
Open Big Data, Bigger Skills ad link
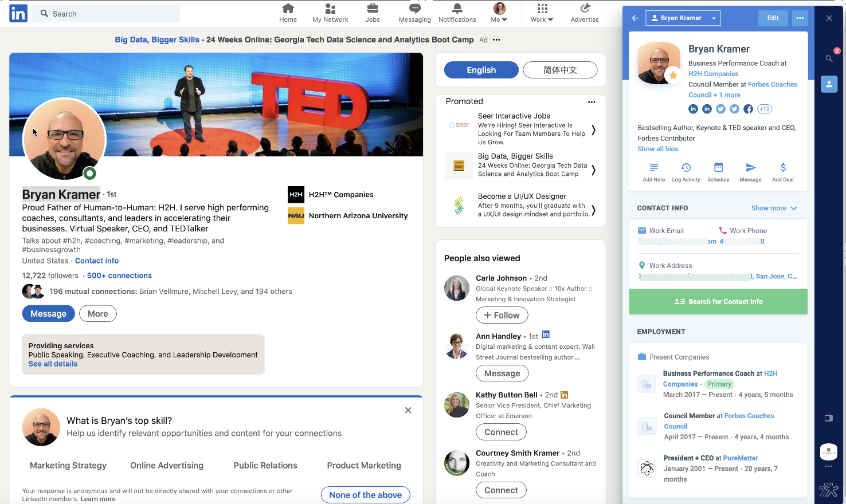pos(294,40)
